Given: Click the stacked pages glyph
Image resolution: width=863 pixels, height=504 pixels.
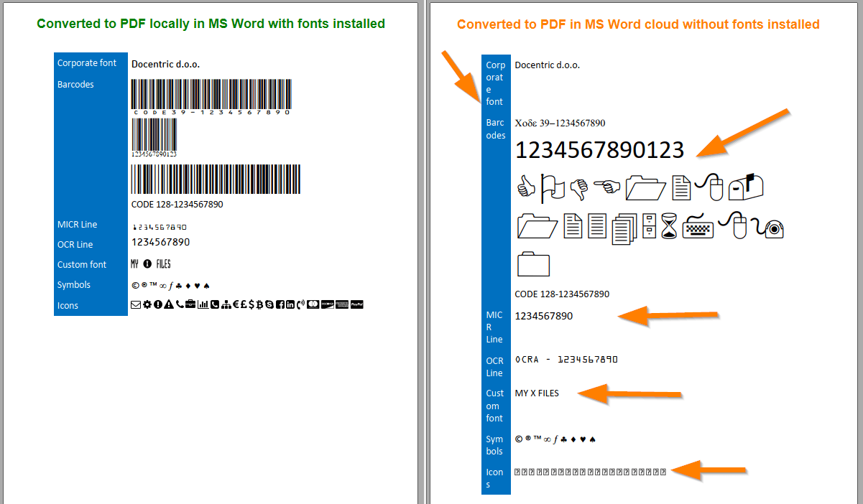Looking at the screenshot, I should [x=624, y=228].
